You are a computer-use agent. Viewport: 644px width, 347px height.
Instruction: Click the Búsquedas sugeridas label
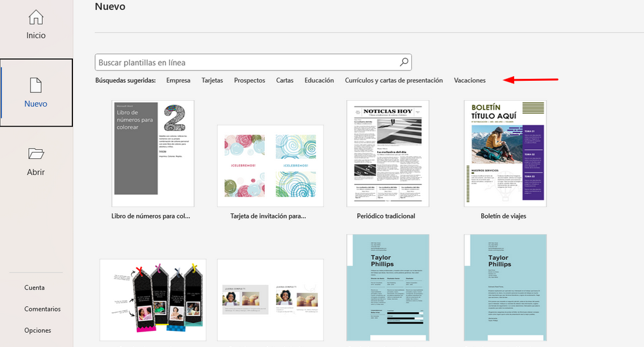126,81
